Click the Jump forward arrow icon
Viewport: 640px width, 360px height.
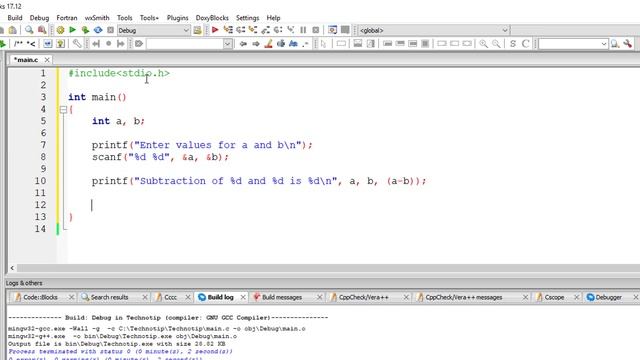tap(256, 44)
